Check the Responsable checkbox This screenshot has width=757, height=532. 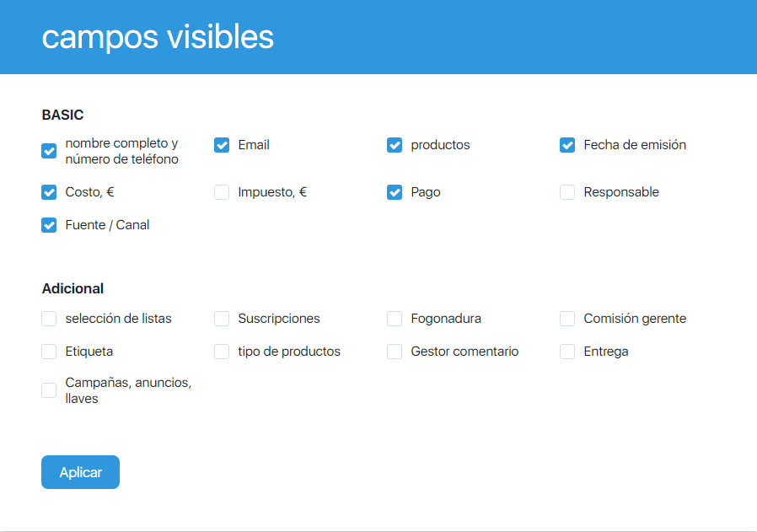click(x=567, y=192)
